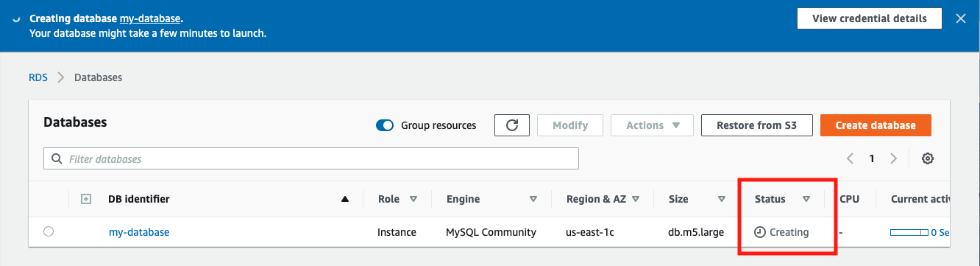
Task: Focus the Filter databases search field
Action: click(311, 158)
